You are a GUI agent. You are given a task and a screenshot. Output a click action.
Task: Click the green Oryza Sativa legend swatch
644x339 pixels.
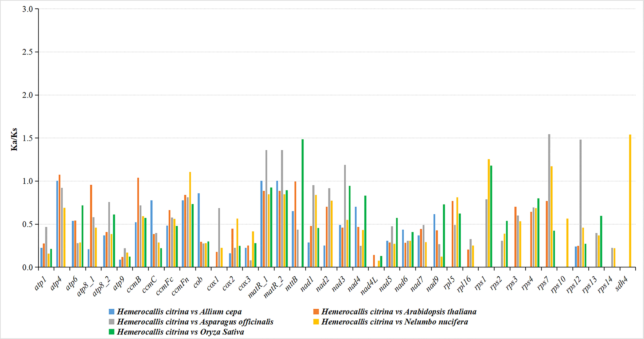112,332
